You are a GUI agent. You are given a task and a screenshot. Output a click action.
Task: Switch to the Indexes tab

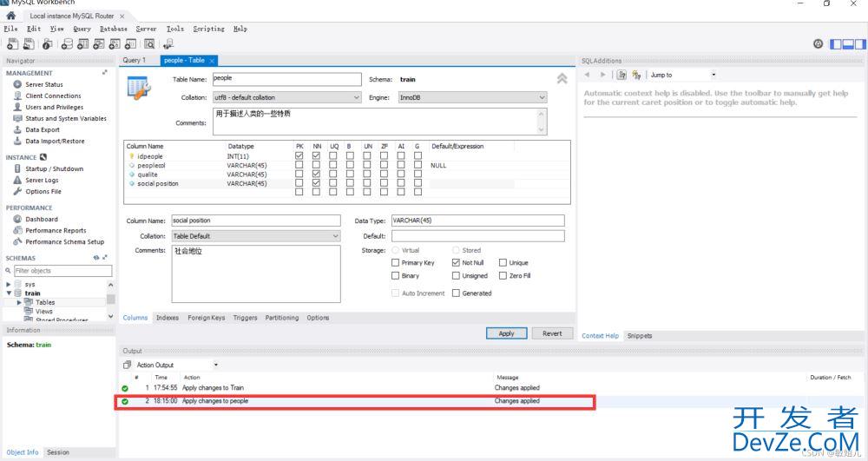pyautogui.click(x=168, y=318)
